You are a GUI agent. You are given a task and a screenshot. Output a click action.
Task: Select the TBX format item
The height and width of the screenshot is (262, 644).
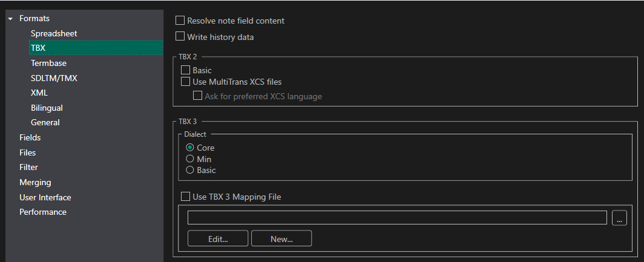[96, 48]
